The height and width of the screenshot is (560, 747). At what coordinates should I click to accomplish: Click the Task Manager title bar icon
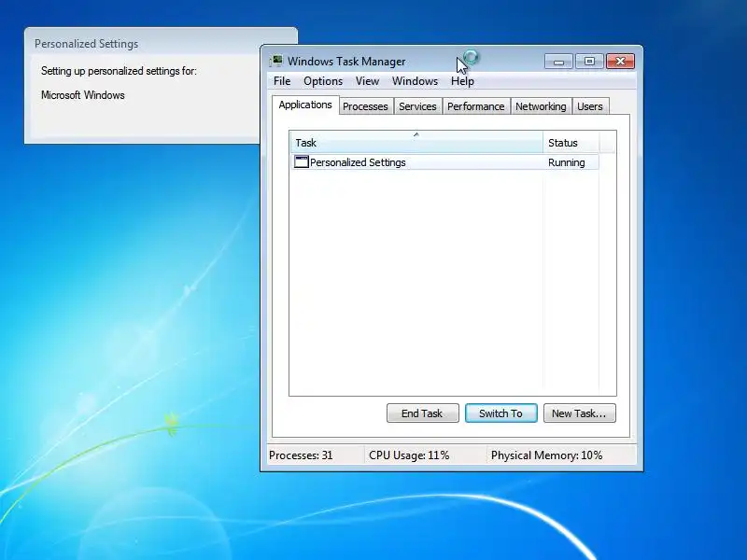(275, 61)
